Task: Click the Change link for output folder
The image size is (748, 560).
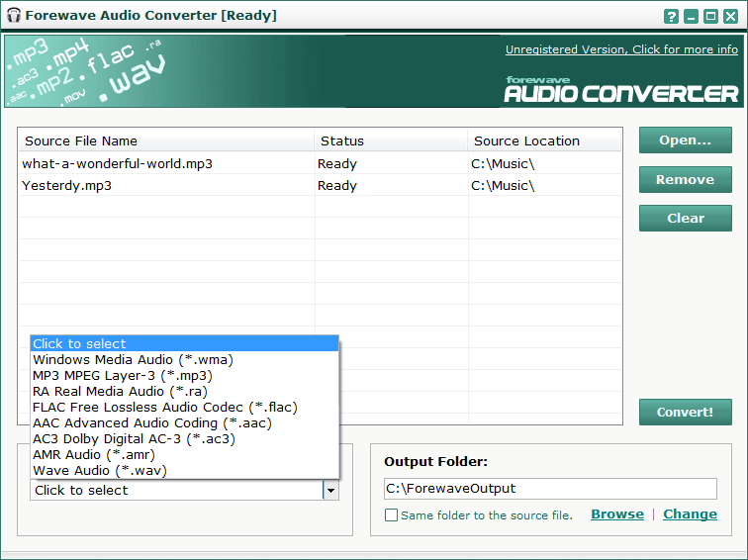Action: tap(690, 514)
